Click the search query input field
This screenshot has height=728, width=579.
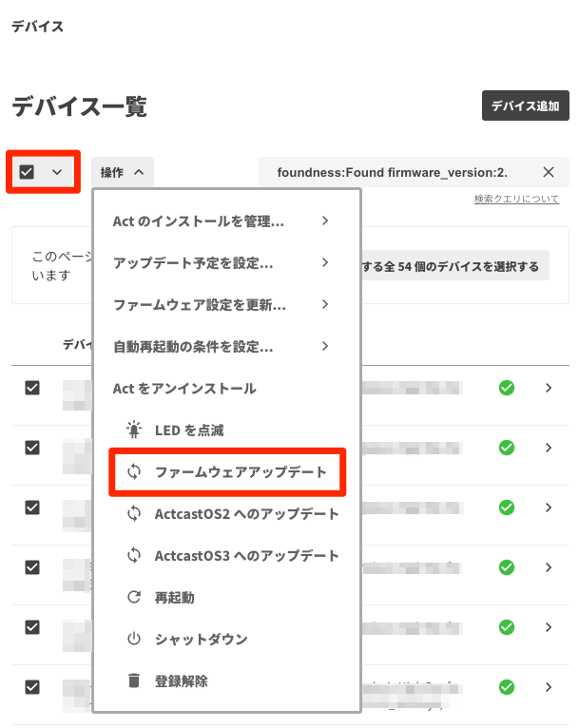point(392,172)
